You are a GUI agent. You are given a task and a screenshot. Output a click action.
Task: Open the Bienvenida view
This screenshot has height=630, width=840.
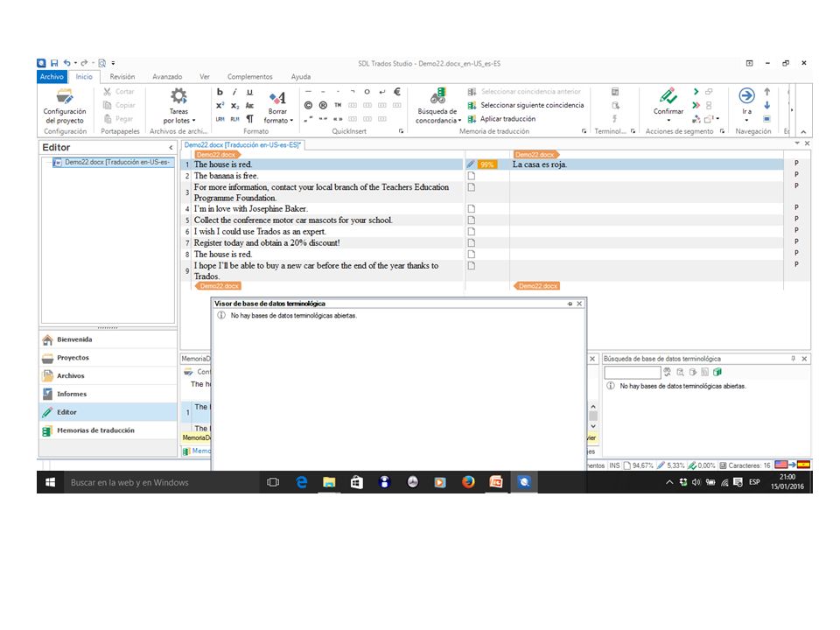pos(108,339)
